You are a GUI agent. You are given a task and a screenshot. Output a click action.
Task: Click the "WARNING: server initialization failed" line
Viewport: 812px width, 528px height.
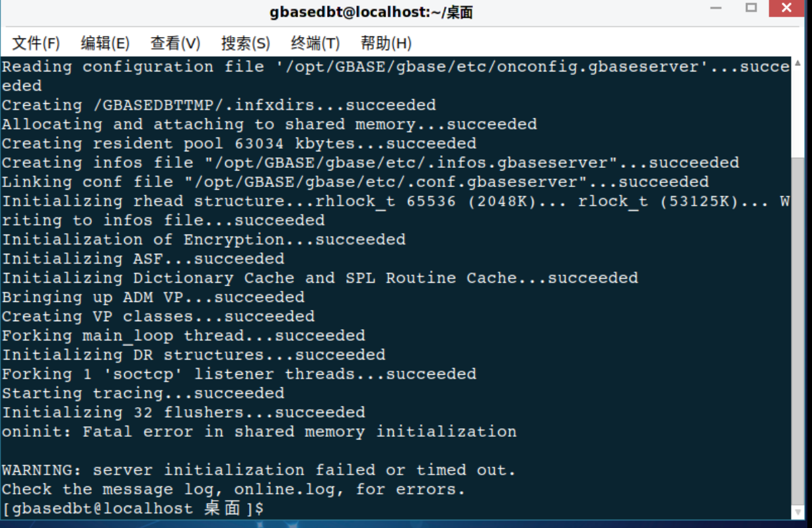258,471
